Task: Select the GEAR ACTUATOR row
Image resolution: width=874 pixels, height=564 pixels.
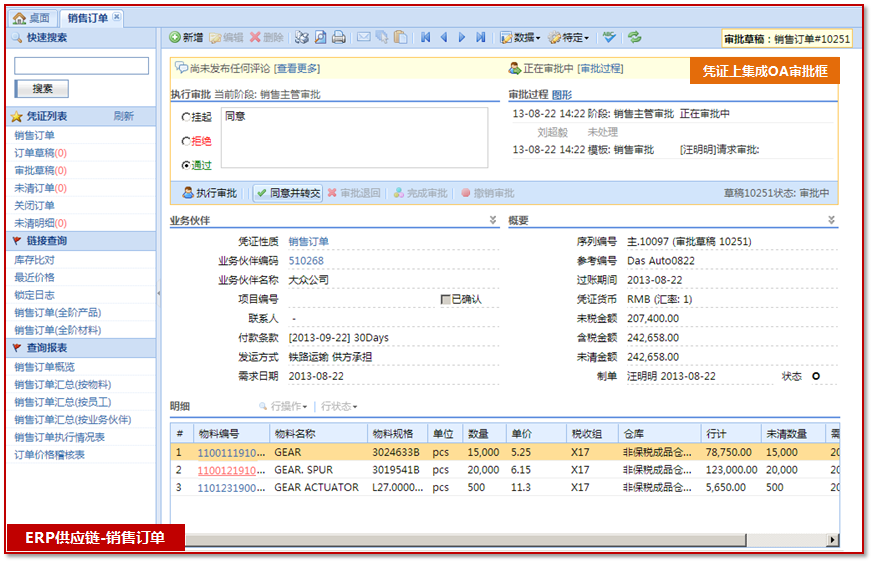Action: pyautogui.click(x=504, y=487)
